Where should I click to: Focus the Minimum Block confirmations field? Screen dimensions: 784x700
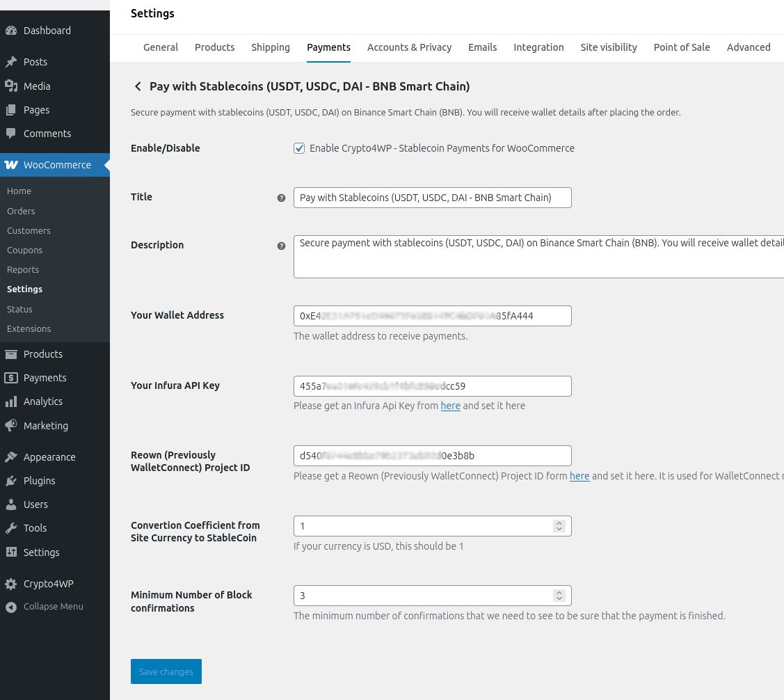(433, 596)
